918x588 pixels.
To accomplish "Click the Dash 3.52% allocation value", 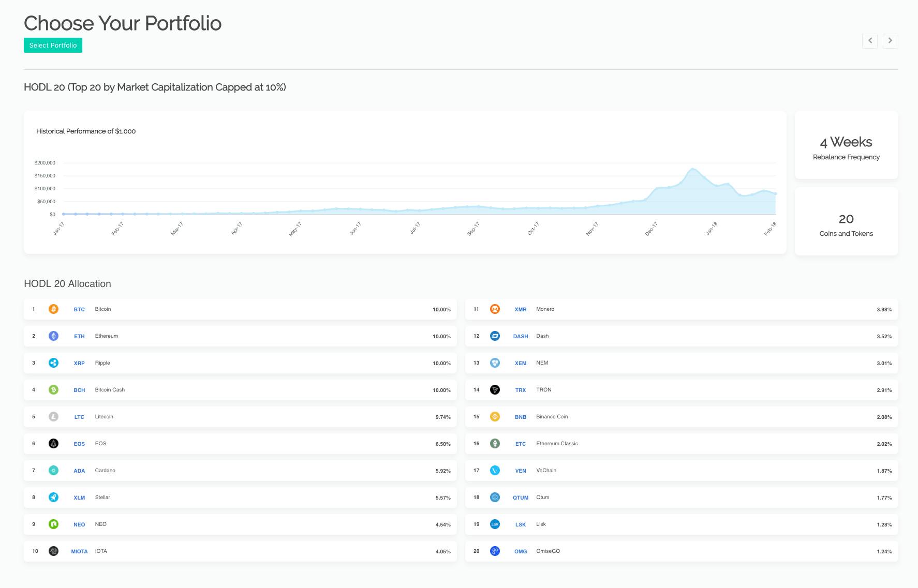I will [x=884, y=337].
